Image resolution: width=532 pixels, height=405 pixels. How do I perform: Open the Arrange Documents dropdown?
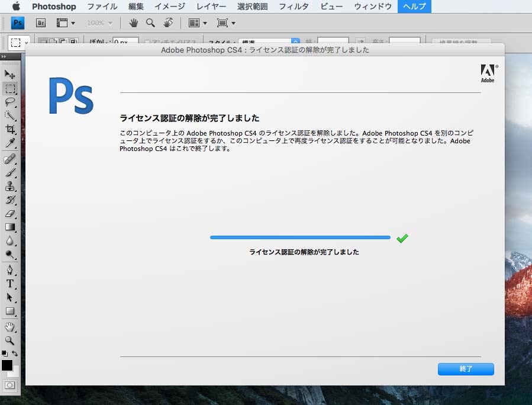click(198, 23)
